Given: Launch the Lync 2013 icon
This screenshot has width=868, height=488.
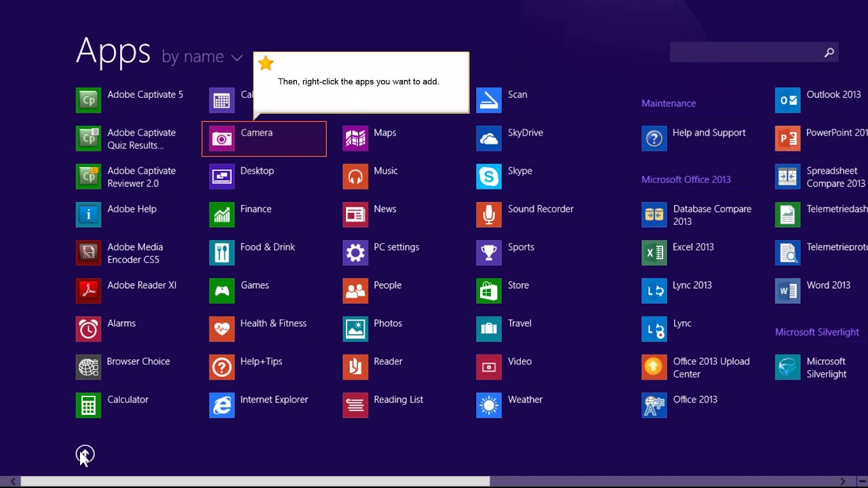Looking at the screenshot, I should click(654, 291).
